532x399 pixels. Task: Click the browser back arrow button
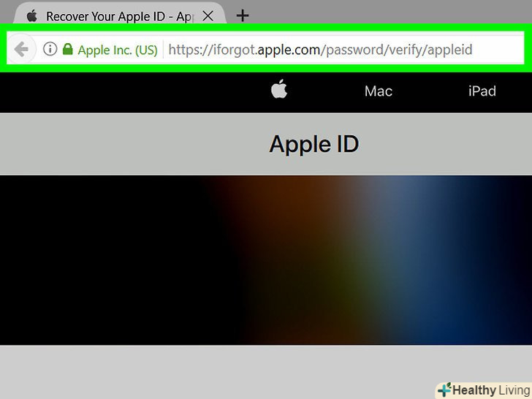pyautogui.click(x=21, y=50)
